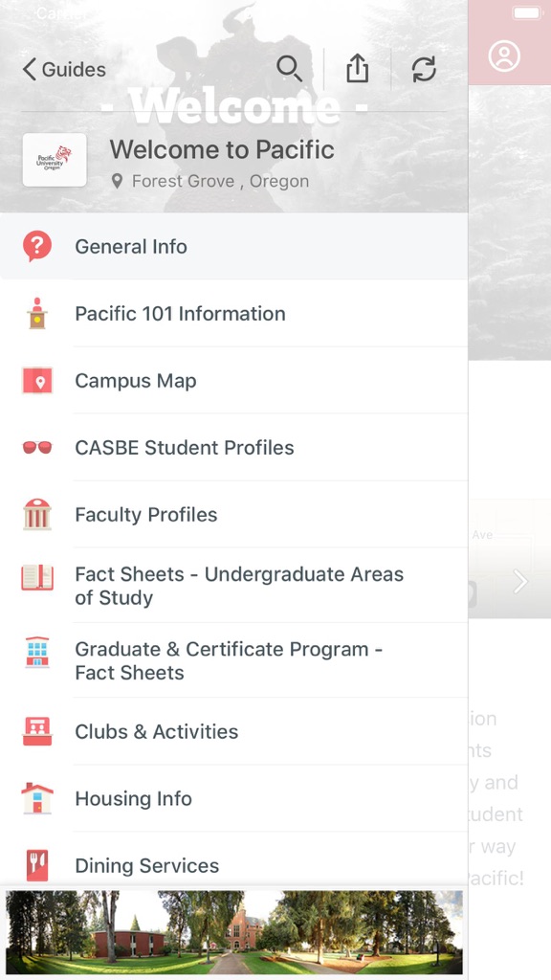The height and width of the screenshot is (980, 551).
Task: Tap the Housing Info house icon
Action: [x=37, y=798]
